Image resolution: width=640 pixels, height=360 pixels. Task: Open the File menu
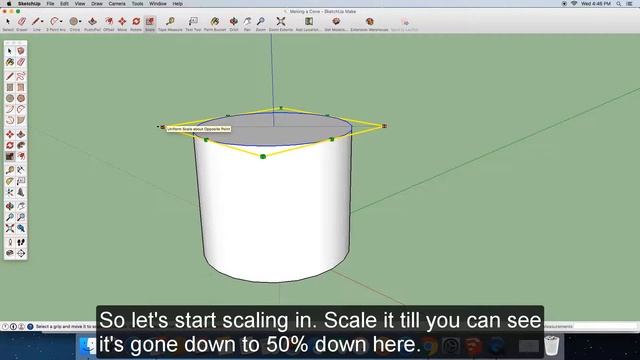tap(50, 4)
